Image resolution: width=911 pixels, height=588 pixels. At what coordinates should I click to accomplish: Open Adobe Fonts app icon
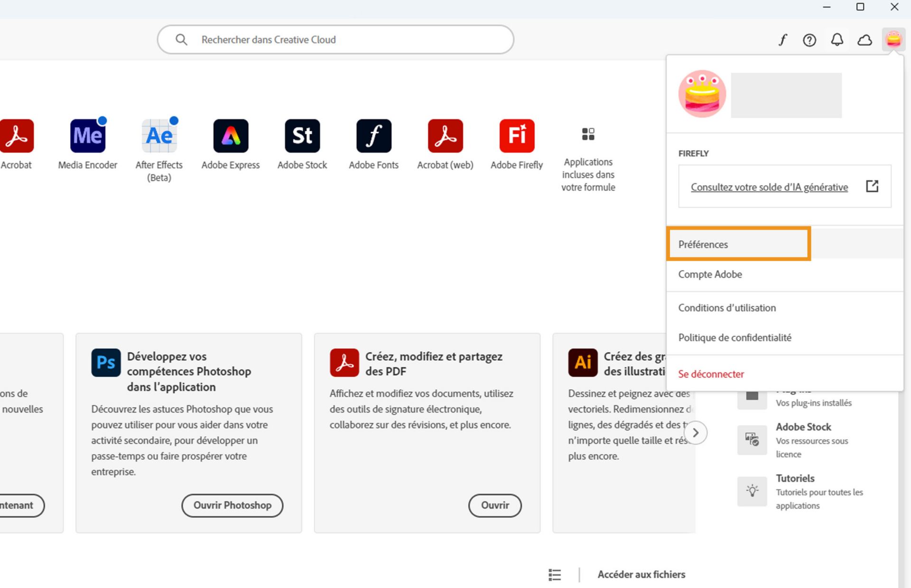(x=374, y=136)
